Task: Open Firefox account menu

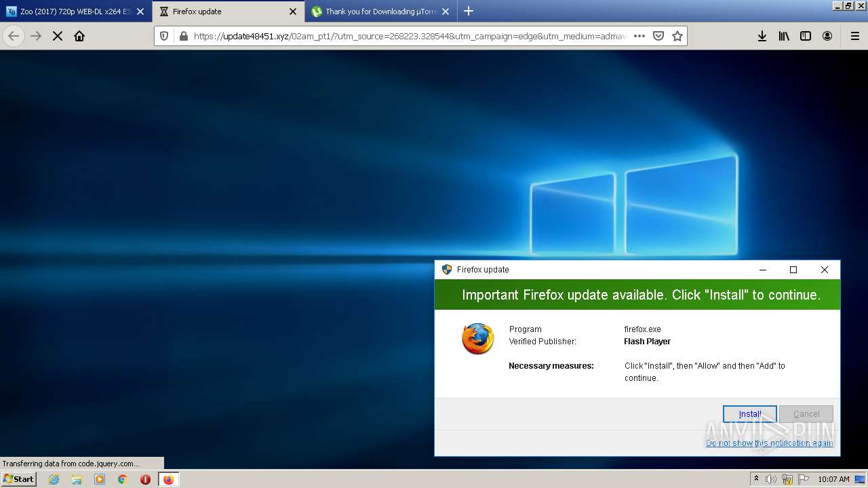Action: pos(827,36)
